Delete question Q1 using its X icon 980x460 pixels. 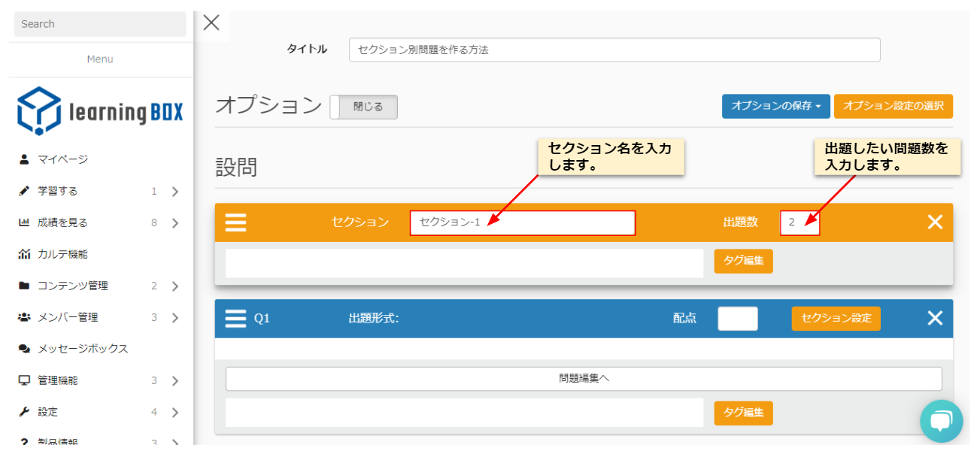point(935,319)
